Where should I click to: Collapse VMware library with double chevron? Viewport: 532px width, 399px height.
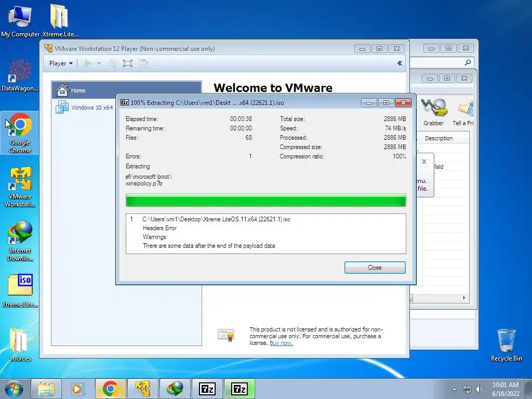pyautogui.click(x=400, y=63)
